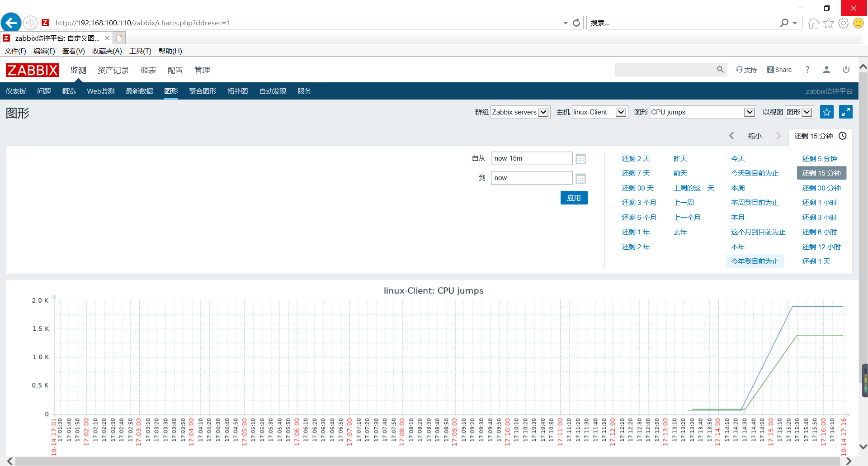Image resolution: width=868 pixels, height=466 pixels.
Task: Click the browser back arrow button
Action: coord(11,22)
